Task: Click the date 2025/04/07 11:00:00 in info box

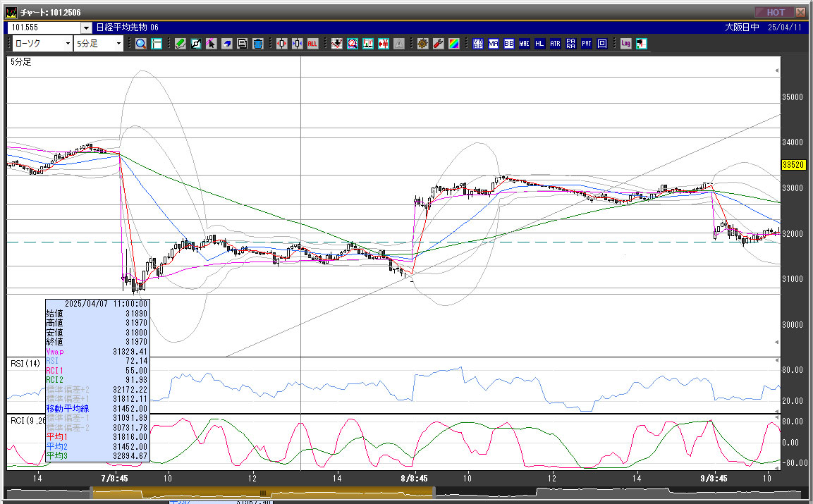Action: tap(106, 304)
